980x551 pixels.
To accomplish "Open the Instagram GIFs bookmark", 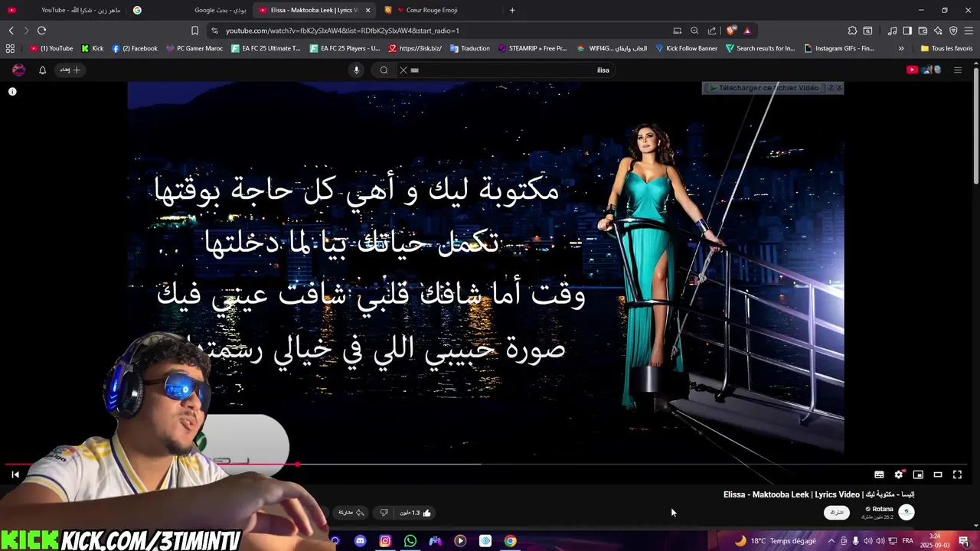I will [839, 48].
